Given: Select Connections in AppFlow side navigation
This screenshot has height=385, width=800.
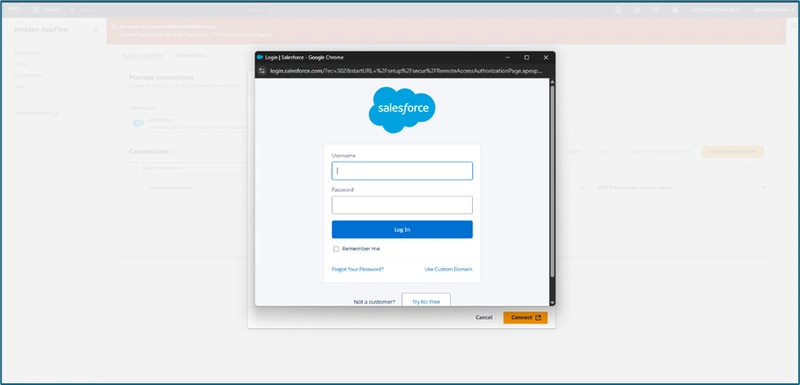Looking at the screenshot, I should coord(28,75).
